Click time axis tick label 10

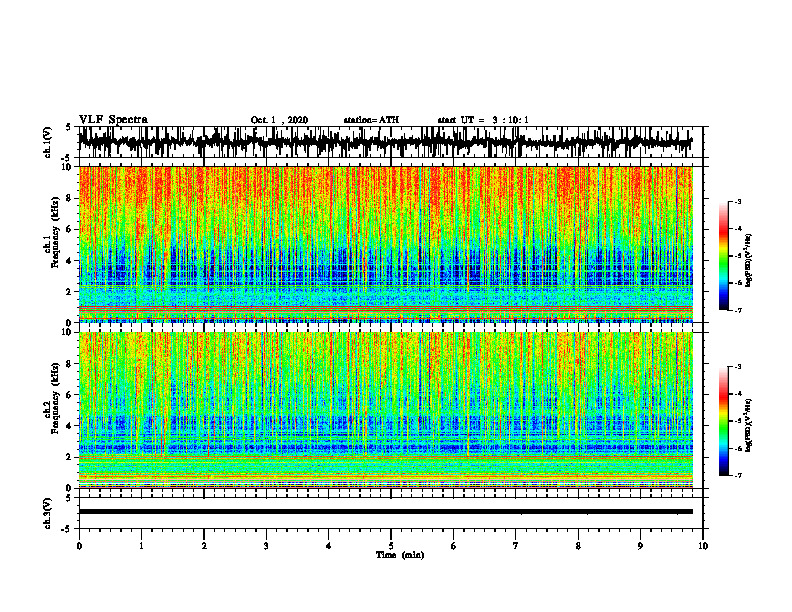click(703, 546)
